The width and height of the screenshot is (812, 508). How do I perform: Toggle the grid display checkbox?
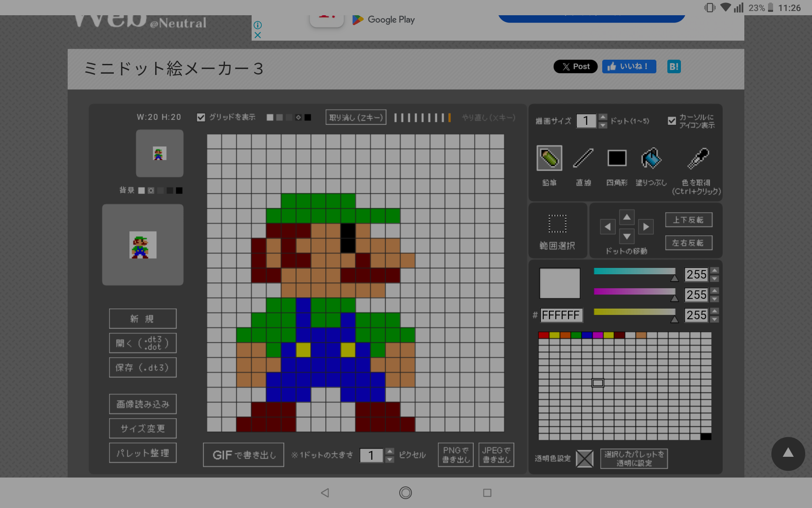[x=201, y=117]
